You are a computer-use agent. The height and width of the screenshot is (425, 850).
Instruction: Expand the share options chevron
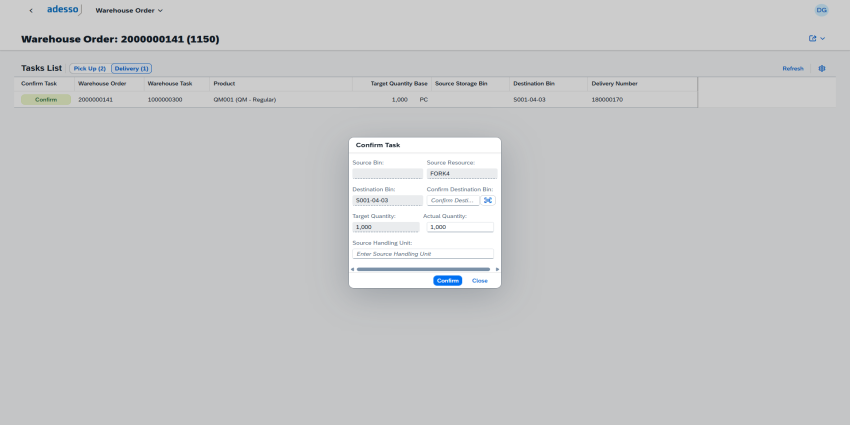[823, 39]
